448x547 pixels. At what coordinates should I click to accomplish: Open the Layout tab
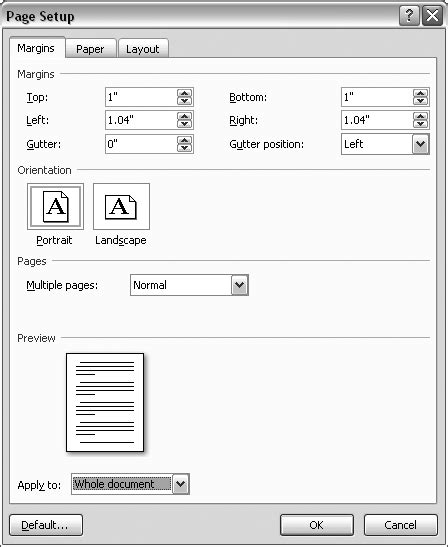tap(143, 49)
